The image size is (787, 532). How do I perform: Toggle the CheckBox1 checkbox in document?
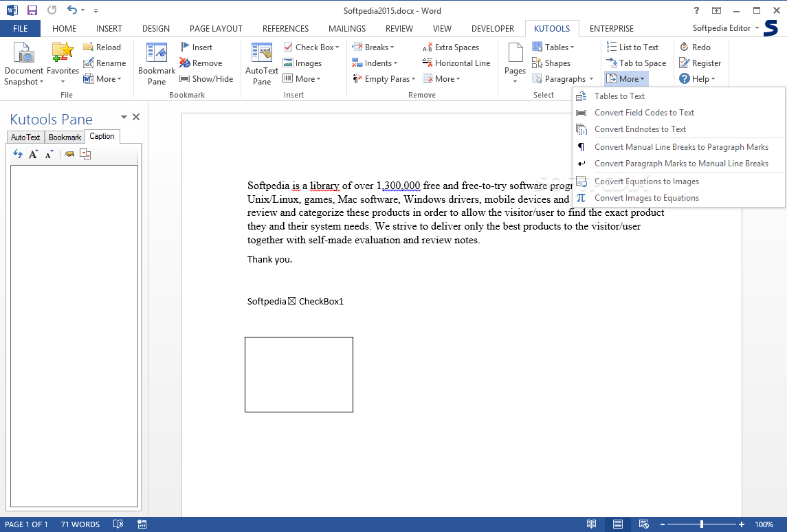(291, 301)
